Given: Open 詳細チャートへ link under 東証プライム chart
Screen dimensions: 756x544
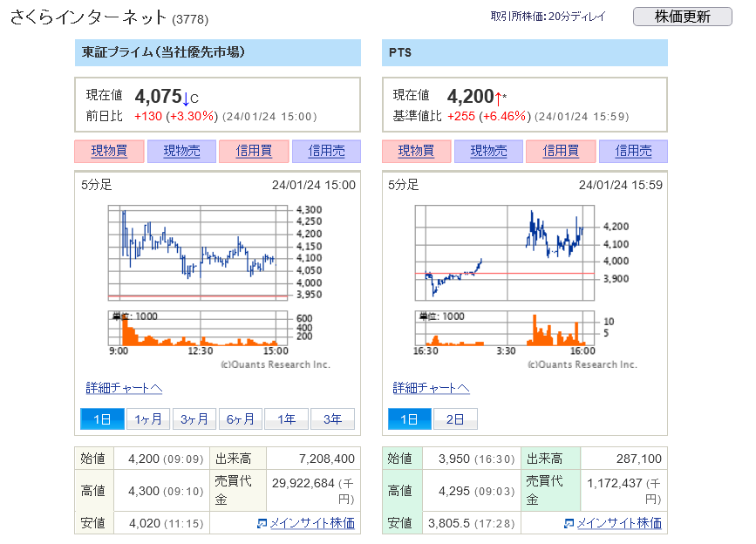Looking at the screenshot, I should pos(124,388).
